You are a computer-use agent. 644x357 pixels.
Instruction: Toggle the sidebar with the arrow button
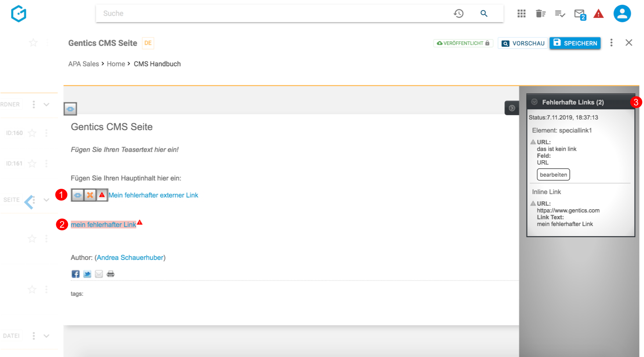512,108
